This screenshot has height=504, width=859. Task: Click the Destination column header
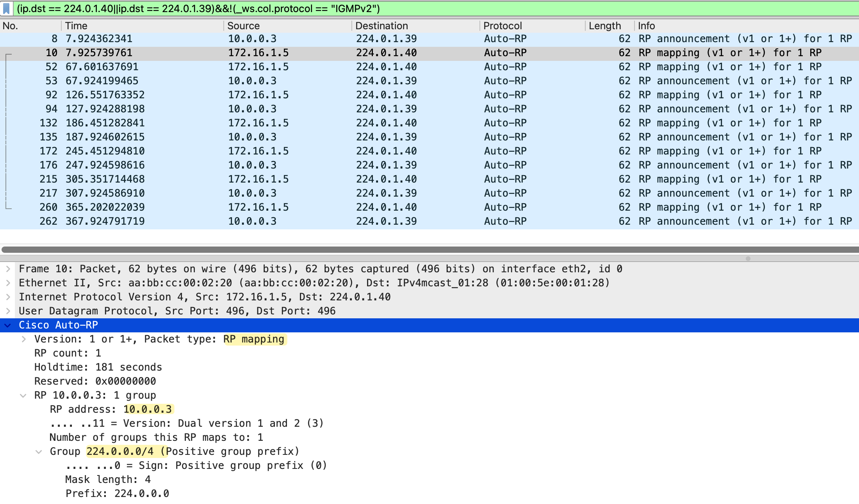coord(381,26)
